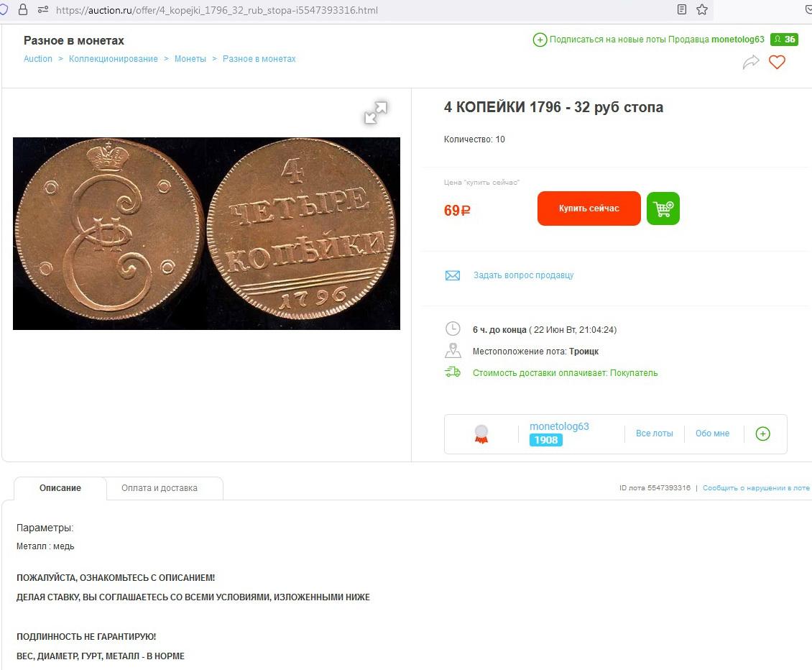Click the share arrow icon
Screen dimensions: 812x670
tap(751, 63)
